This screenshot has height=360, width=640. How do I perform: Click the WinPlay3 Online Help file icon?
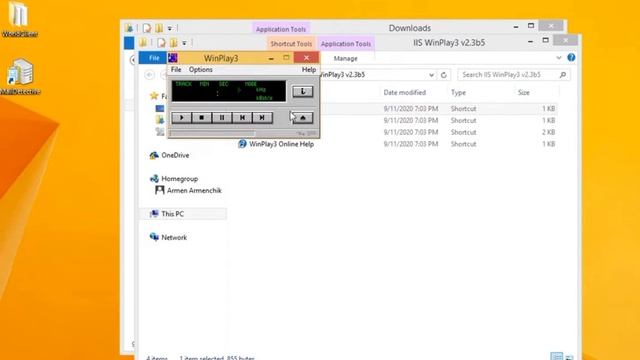tap(242, 144)
